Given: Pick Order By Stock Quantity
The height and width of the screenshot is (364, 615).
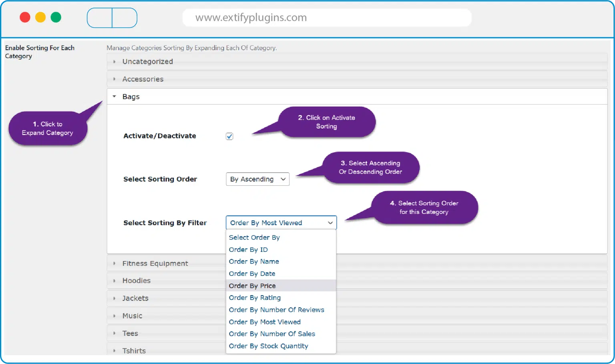Looking at the screenshot, I should (x=268, y=346).
